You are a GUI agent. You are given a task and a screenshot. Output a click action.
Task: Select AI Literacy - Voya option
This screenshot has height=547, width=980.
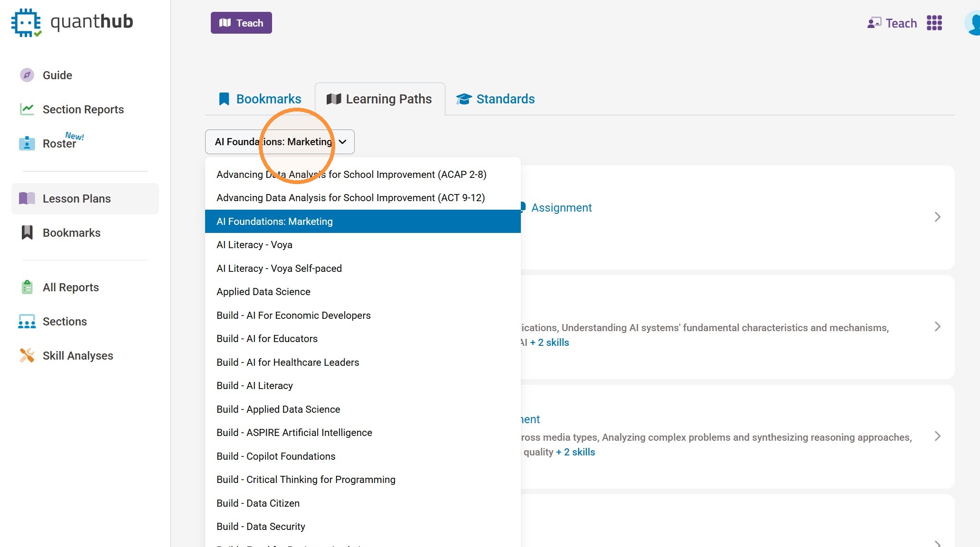[x=363, y=244]
